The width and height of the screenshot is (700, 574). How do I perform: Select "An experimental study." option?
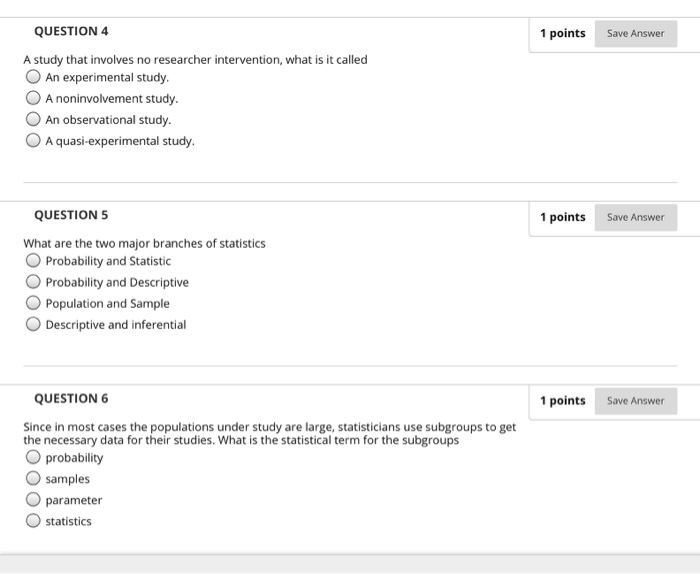(33, 77)
